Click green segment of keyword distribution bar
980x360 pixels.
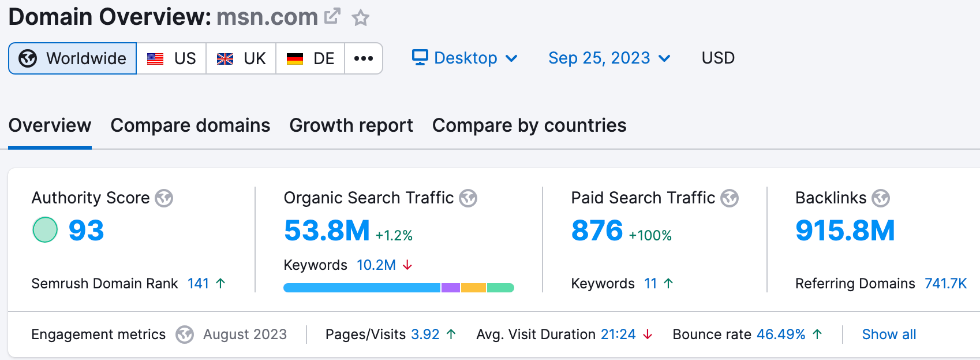(x=500, y=288)
